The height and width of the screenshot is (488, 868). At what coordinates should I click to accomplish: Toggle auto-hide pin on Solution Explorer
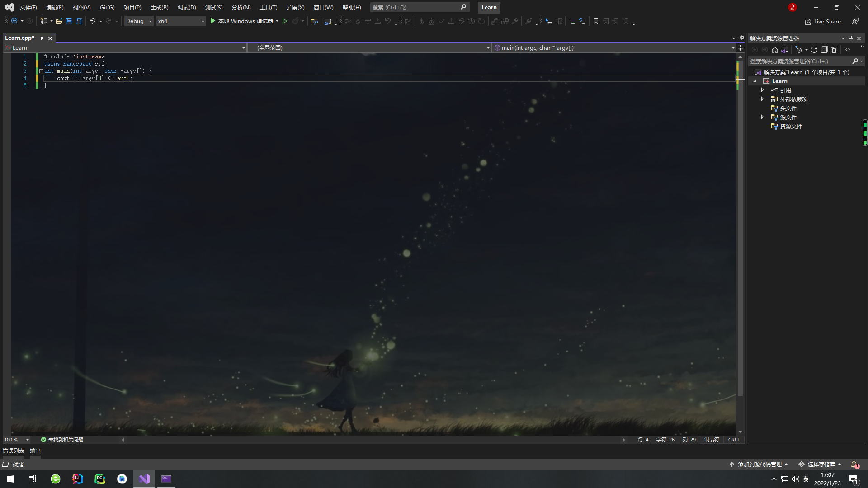pos(851,38)
